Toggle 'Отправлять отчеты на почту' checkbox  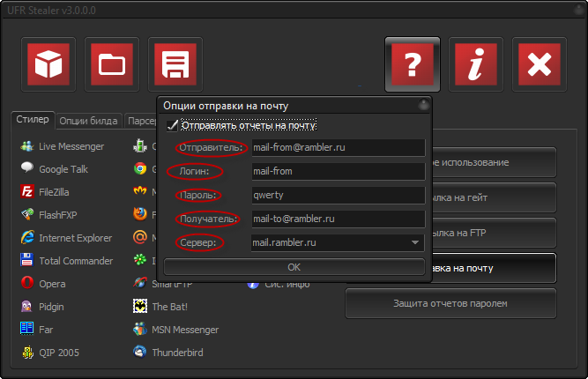[172, 125]
